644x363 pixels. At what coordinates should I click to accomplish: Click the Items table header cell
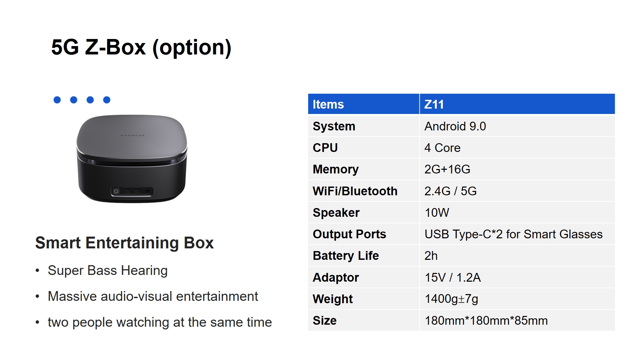click(x=364, y=104)
